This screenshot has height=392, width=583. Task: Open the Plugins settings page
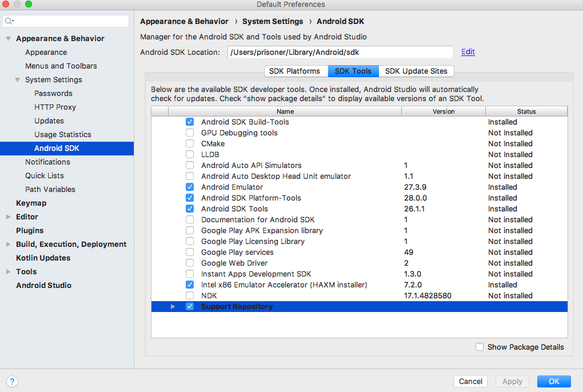30,230
